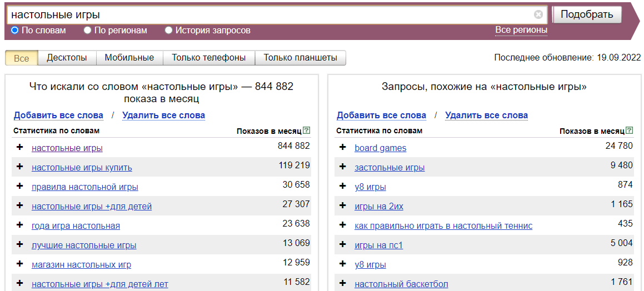Click left-panel 'Удалить все слова' link
Image resolution: width=644 pixels, height=291 pixels.
pyautogui.click(x=163, y=116)
